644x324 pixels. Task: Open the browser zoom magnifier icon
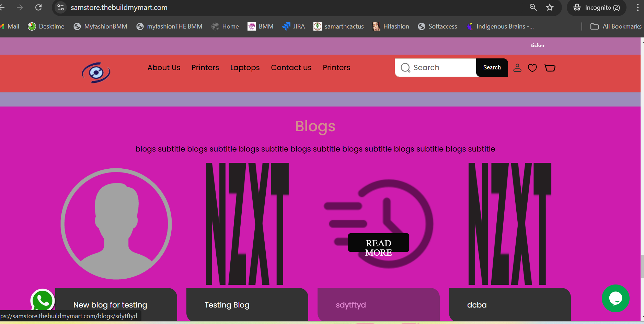[533, 7]
